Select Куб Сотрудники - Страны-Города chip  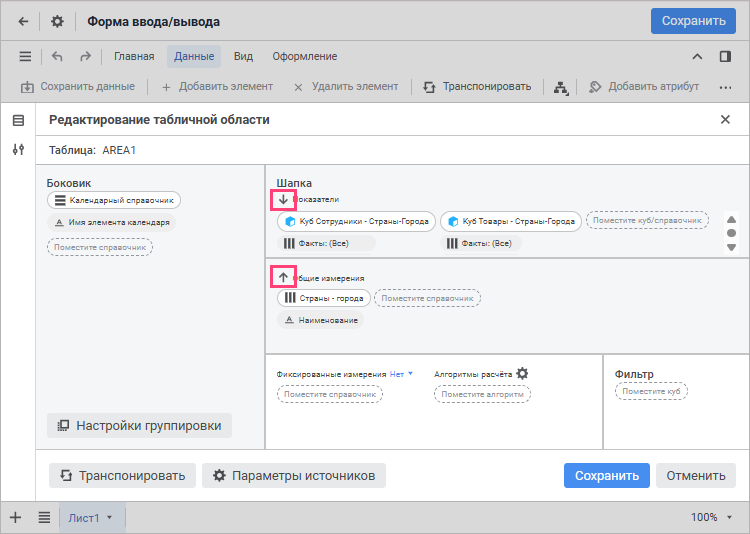point(356,222)
